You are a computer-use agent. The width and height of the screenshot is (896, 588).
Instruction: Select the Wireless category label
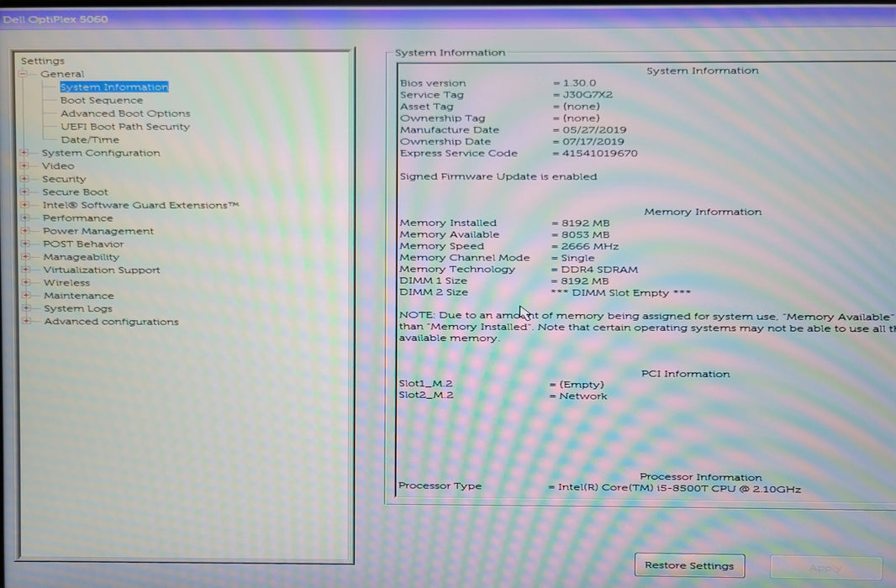click(x=67, y=282)
